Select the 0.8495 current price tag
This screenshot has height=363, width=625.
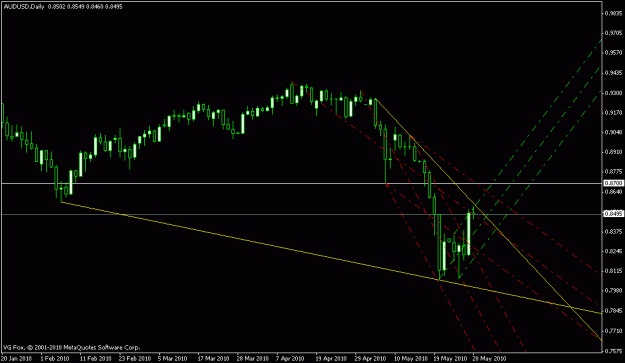tap(614, 214)
